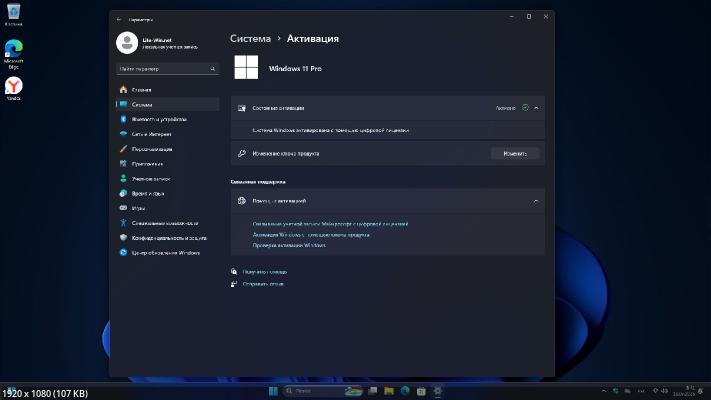Open link about linking Microsoft account license
The height and width of the screenshot is (400, 711).
coord(330,224)
